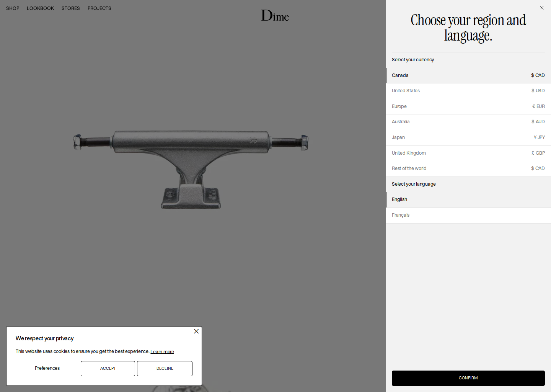Select Canada with CAD currency

(468, 75)
